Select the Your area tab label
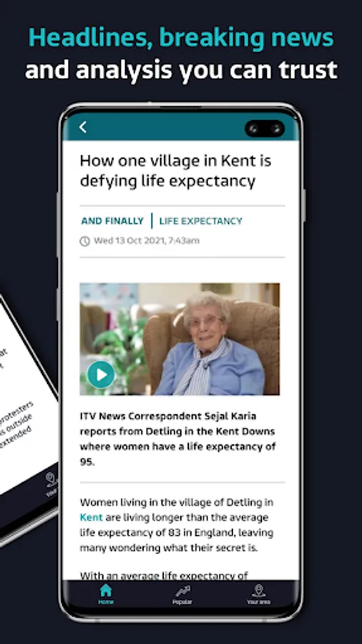Viewport: 362px width, 644px height. pos(258,602)
